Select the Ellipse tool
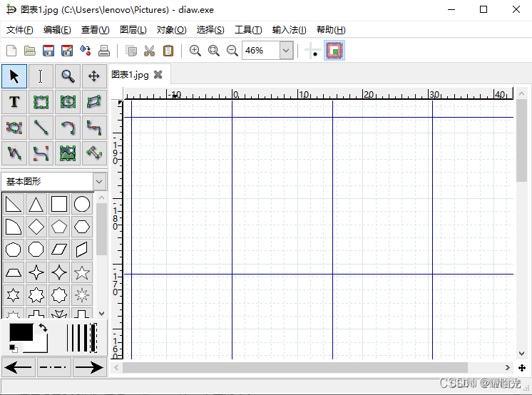 (68, 102)
